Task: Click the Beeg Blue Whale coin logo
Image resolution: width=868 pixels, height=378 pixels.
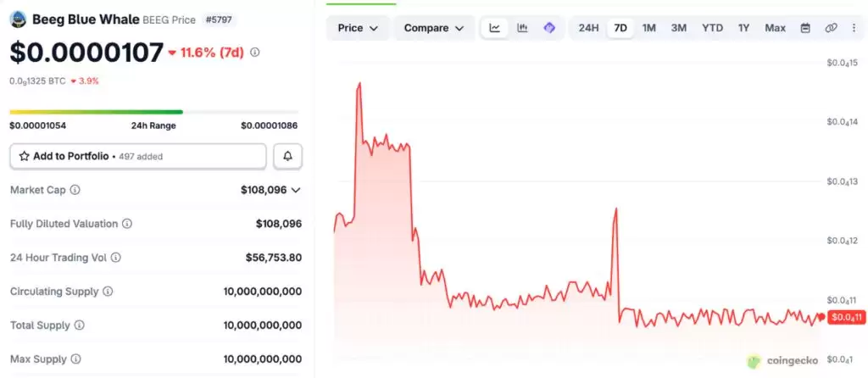Action: (x=19, y=19)
